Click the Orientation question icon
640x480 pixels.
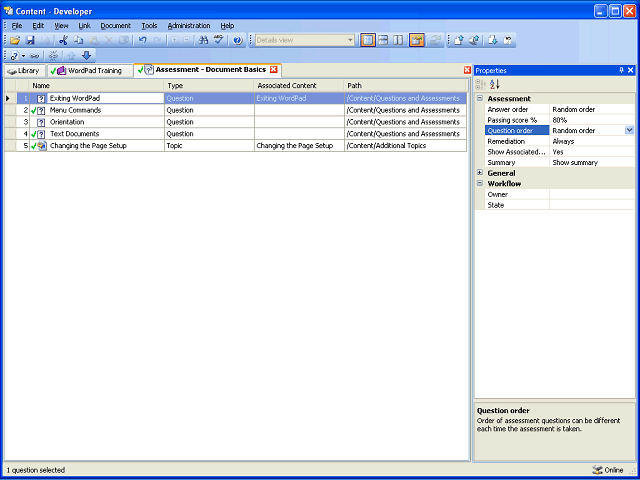pyautogui.click(x=41, y=122)
